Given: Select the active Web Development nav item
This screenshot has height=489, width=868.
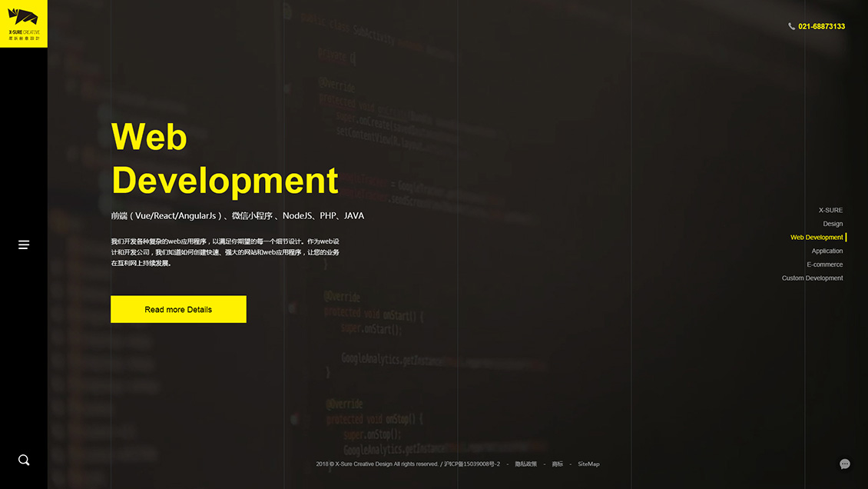Looking at the screenshot, I should (816, 238).
